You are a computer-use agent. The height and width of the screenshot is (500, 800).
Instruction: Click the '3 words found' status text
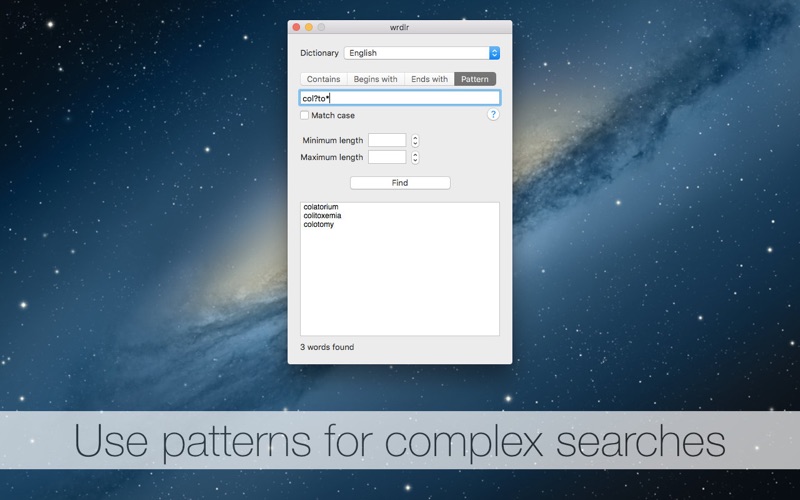[327, 347]
